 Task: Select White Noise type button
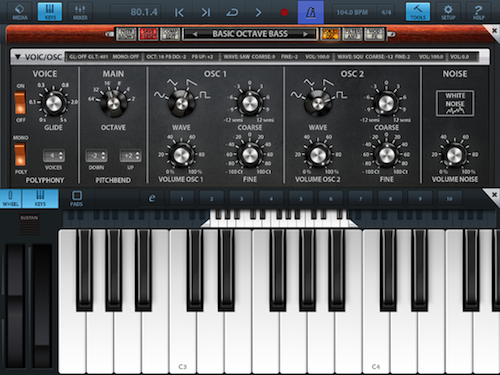tap(455, 103)
